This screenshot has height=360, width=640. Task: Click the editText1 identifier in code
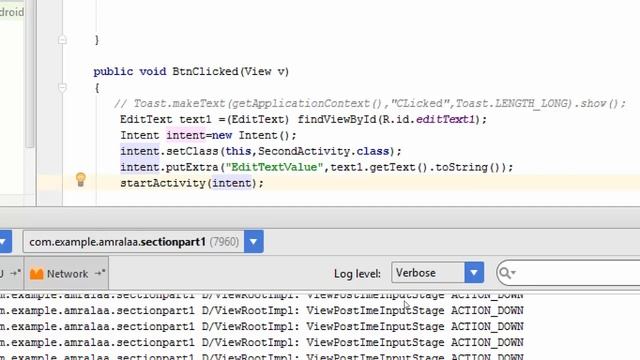(446, 119)
